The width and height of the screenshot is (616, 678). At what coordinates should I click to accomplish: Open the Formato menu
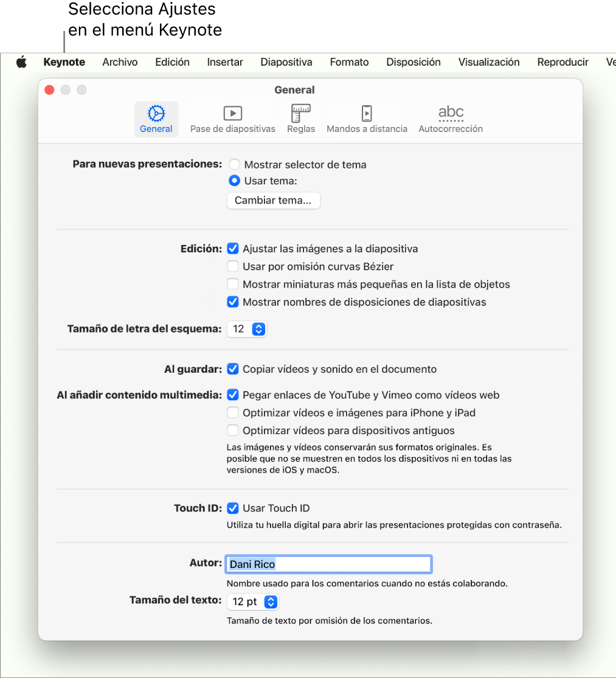[349, 62]
